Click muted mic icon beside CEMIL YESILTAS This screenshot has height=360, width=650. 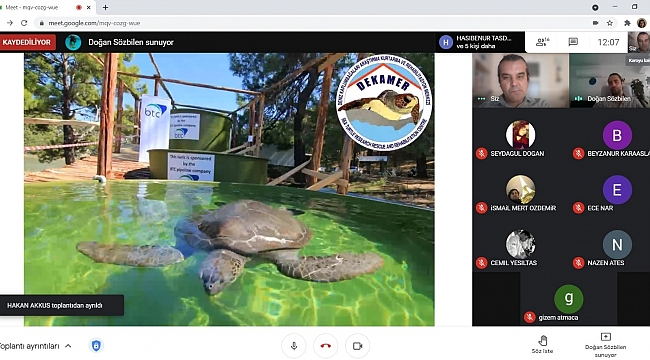[482, 263]
